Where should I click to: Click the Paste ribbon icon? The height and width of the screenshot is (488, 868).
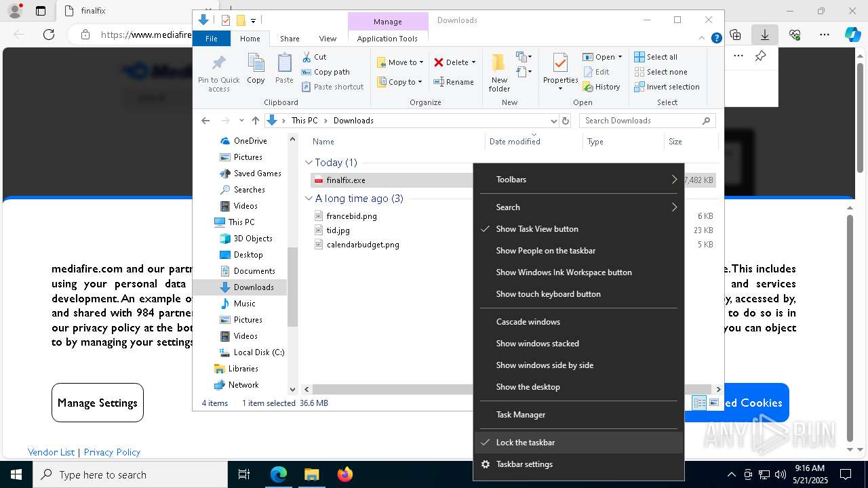coord(284,69)
